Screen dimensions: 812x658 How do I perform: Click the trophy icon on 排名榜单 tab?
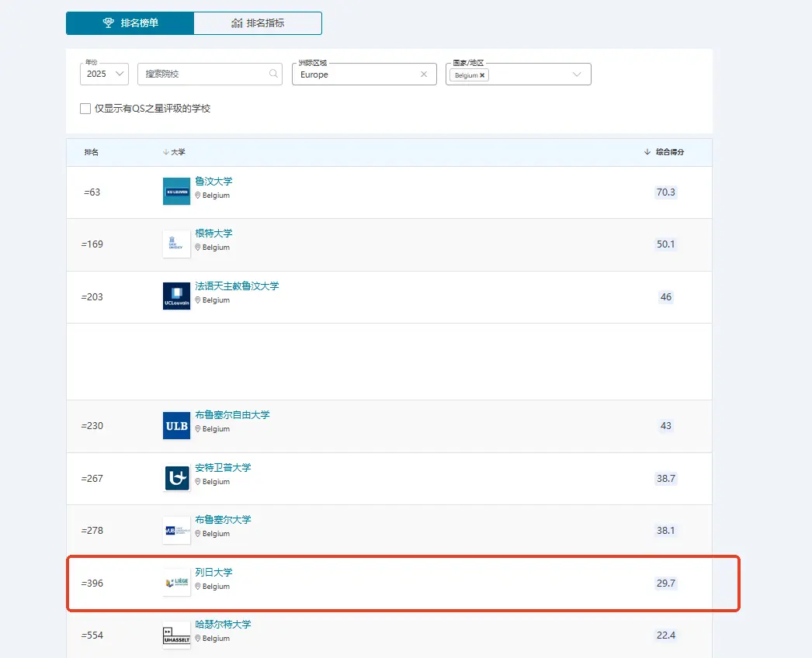[x=108, y=23]
